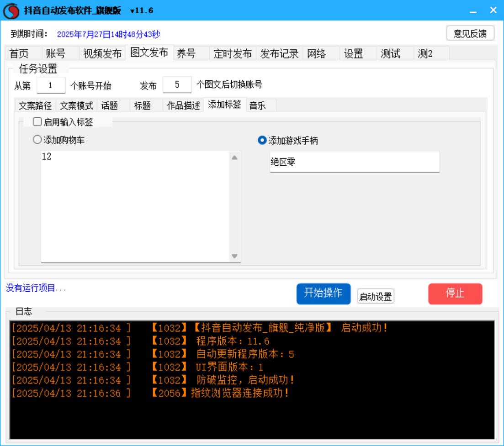504x446 pixels.
Task: Switch to the 首页 tab
Action: click(x=23, y=53)
